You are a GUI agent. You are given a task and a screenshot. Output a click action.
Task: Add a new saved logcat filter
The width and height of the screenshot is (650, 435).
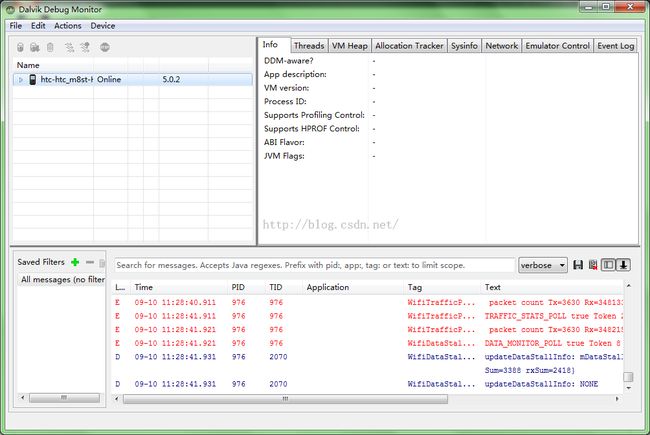pos(75,262)
